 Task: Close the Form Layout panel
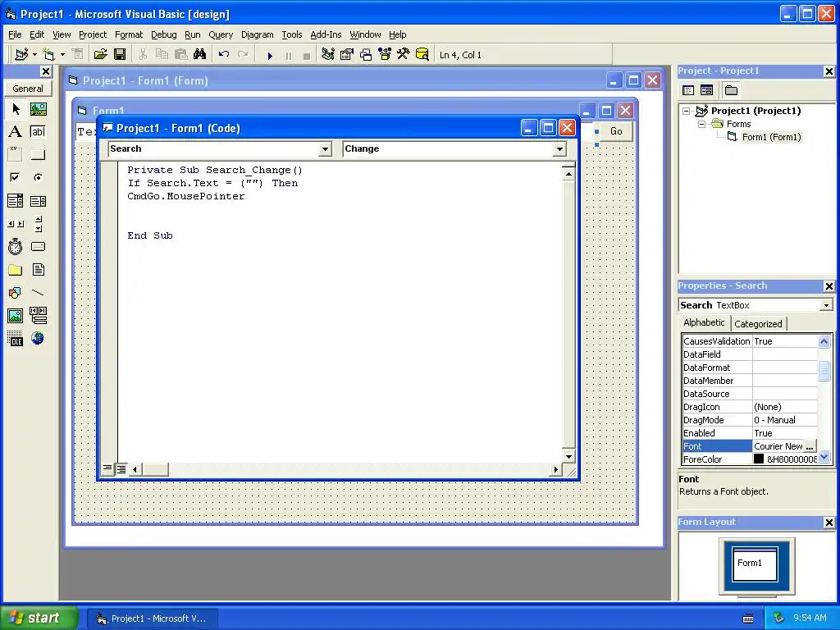point(829,523)
